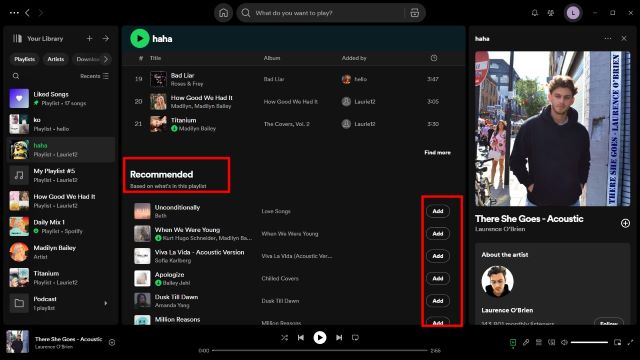Skip to next track
The width and height of the screenshot is (640, 360).
coord(339,338)
